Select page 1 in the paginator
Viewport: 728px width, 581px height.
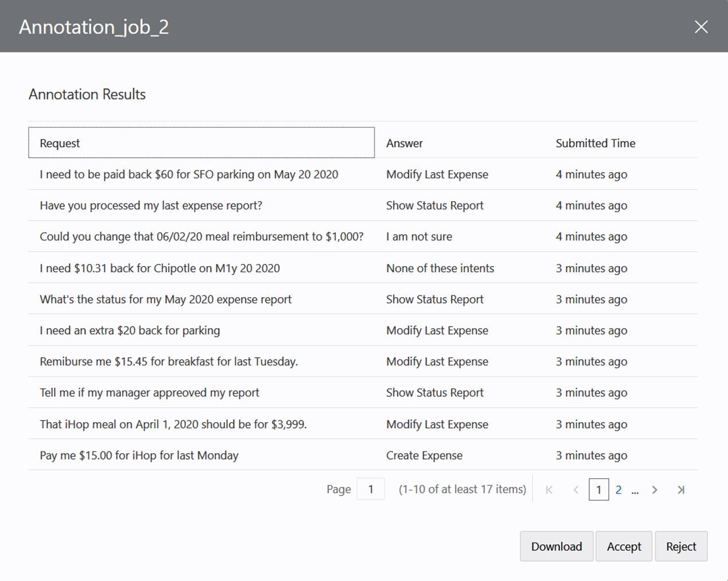click(599, 490)
